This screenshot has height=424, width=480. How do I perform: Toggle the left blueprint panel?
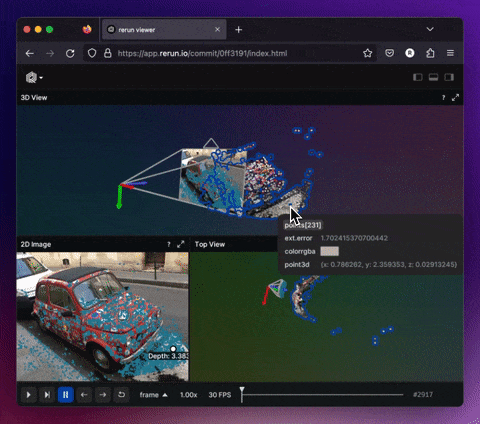(x=418, y=77)
